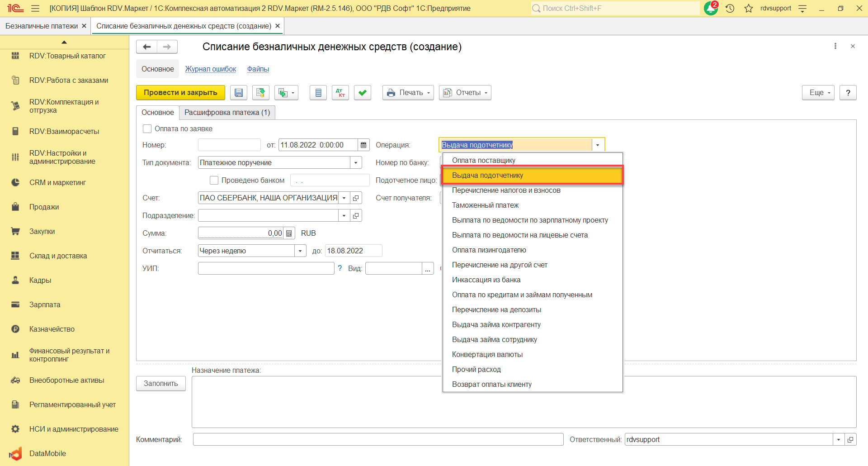Click the green checkmark post document icon
The width and height of the screenshot is (868, 466).
point(362,93)
